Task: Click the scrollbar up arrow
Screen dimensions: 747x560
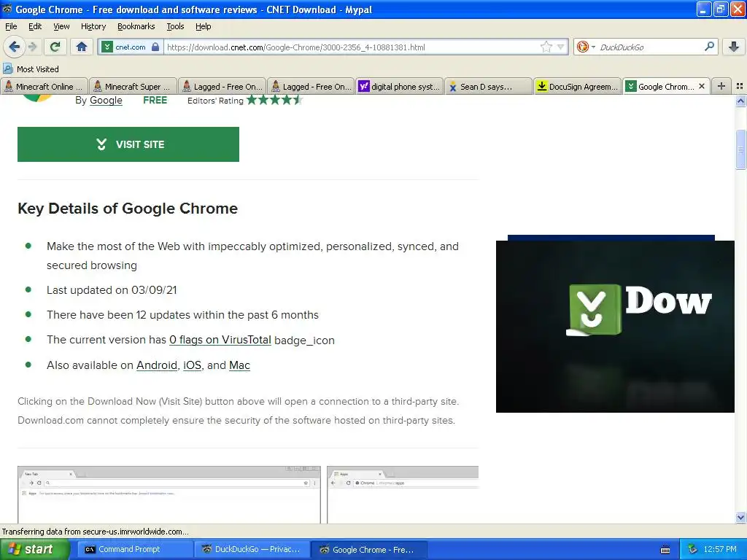Action: (x=740, y=101)
